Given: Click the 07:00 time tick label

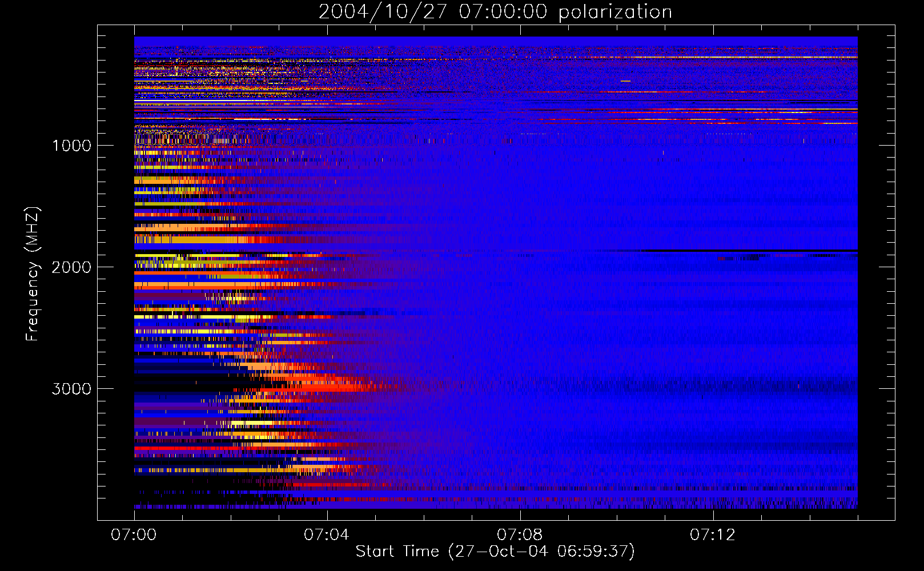Looking at the screenshot, I should point(134,535).
